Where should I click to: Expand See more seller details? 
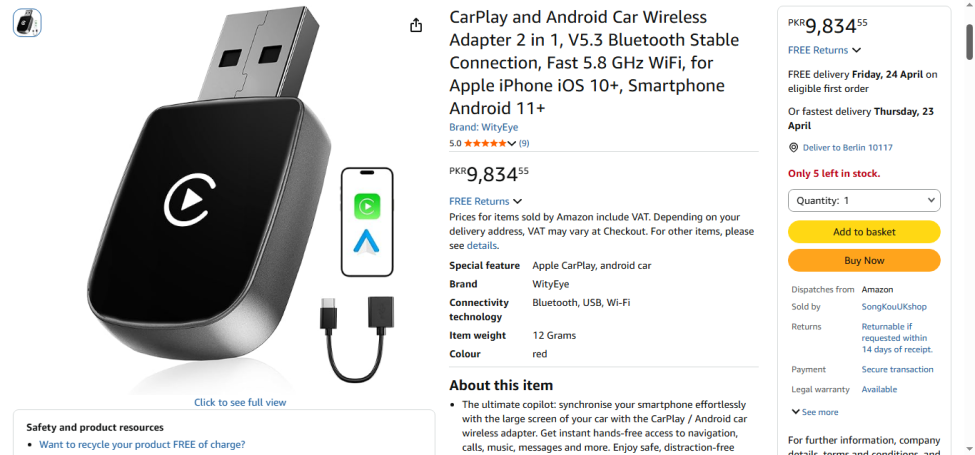click(814, 412)
